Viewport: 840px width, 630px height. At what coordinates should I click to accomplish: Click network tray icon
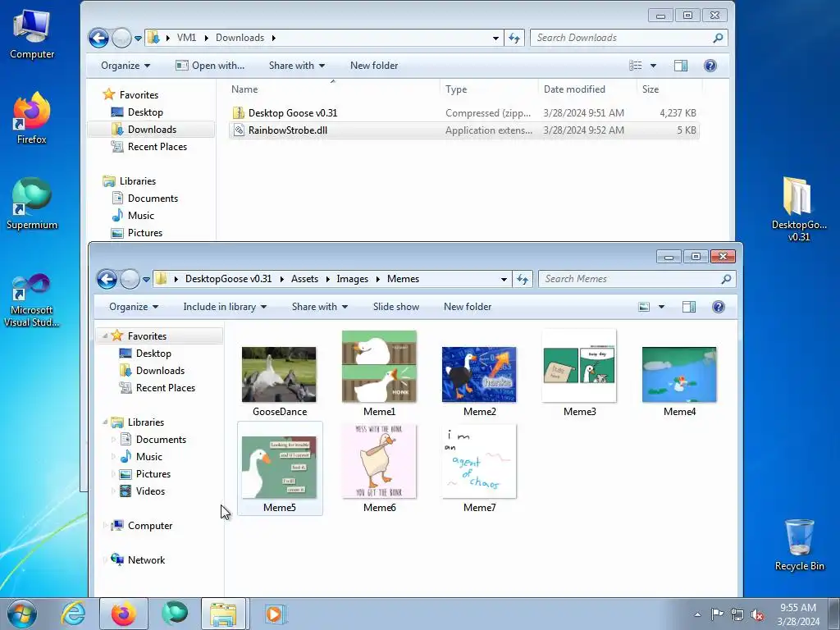tap(737, 614)
